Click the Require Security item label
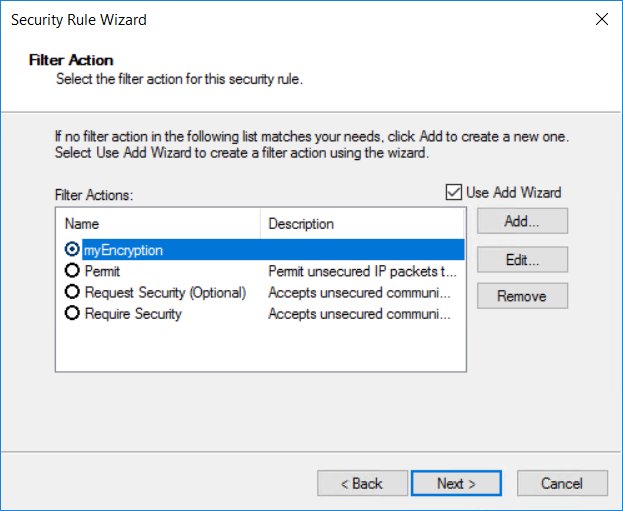The height and width of the screenshot is (511, 623). (133, 314)
